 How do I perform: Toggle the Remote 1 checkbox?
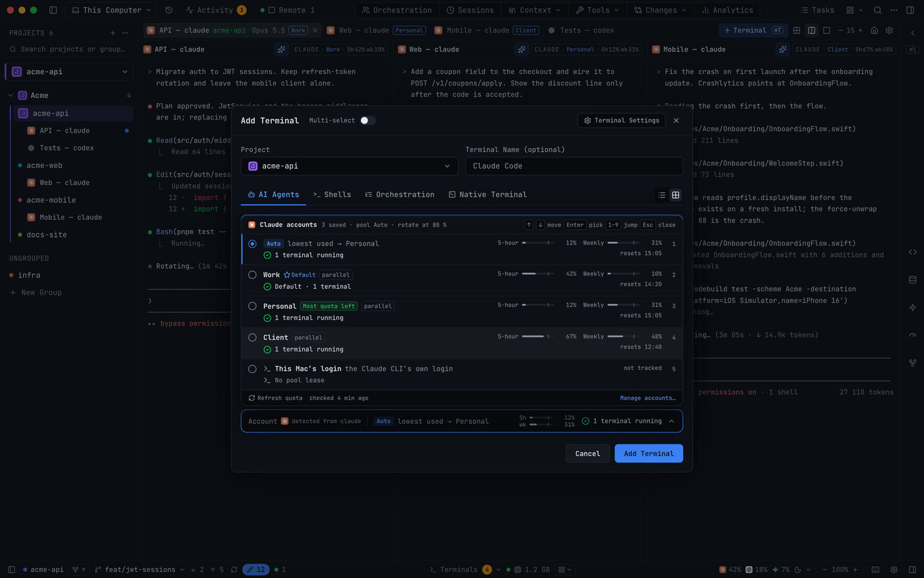[271, 10]
